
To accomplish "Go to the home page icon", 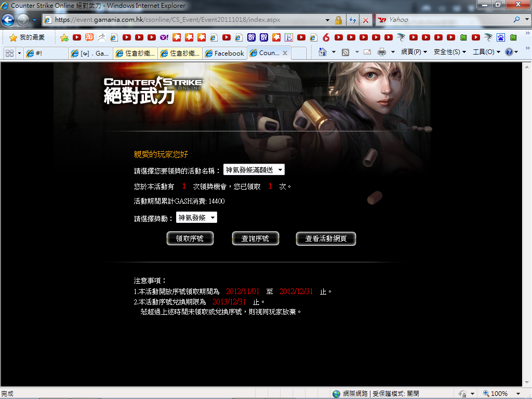I will 322,52.
